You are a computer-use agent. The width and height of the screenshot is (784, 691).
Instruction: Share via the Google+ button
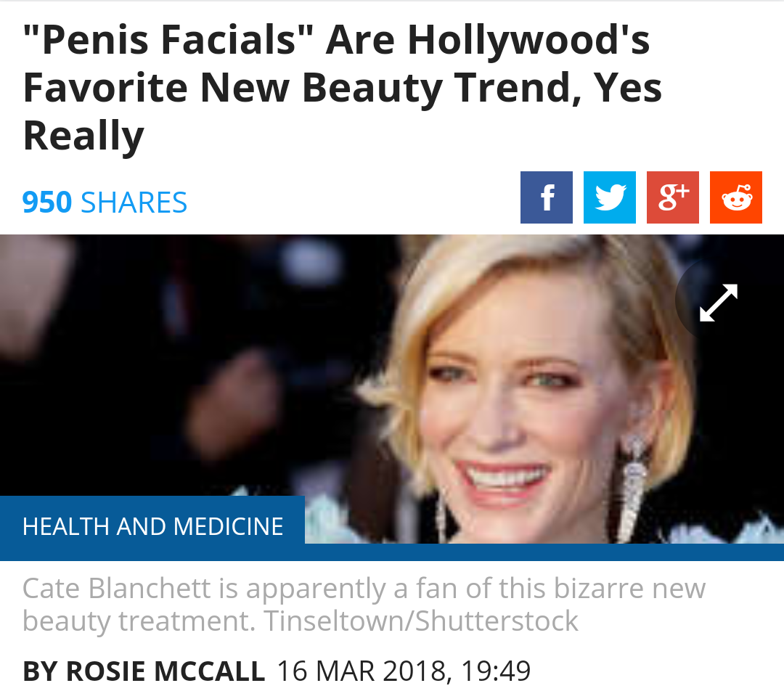coord(672,197)
